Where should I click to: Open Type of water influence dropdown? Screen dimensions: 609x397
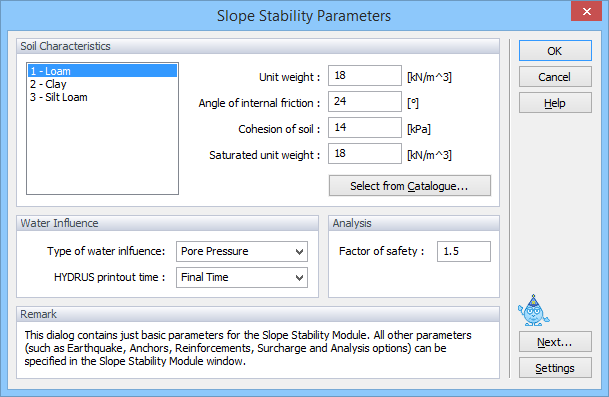click(242, 251)
